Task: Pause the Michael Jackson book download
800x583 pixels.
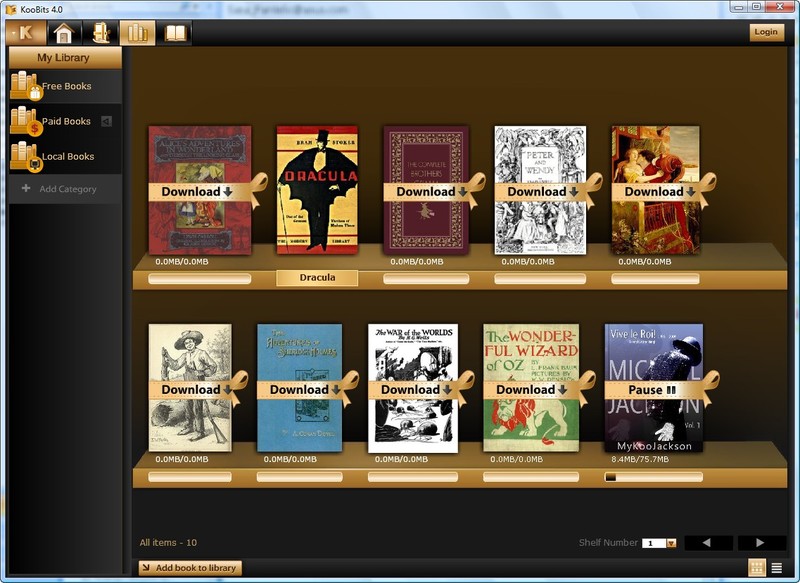Action: (x=653, y=390)
